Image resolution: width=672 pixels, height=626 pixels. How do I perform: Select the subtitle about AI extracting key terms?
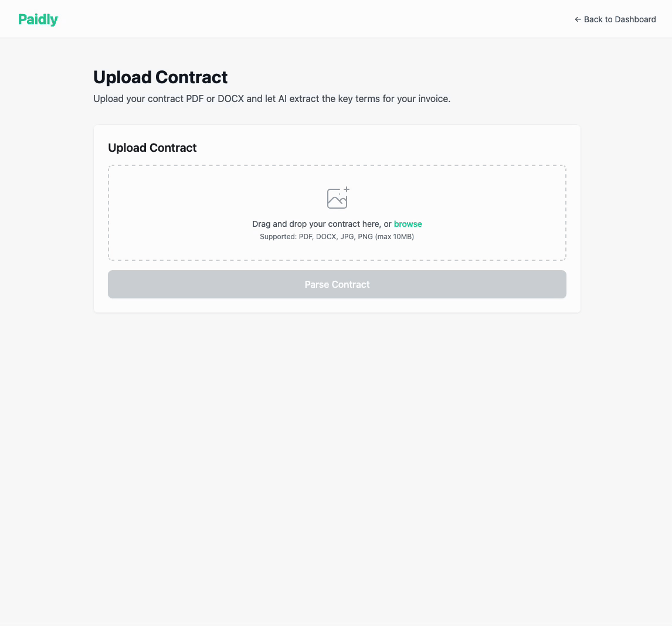click(271, 98)
